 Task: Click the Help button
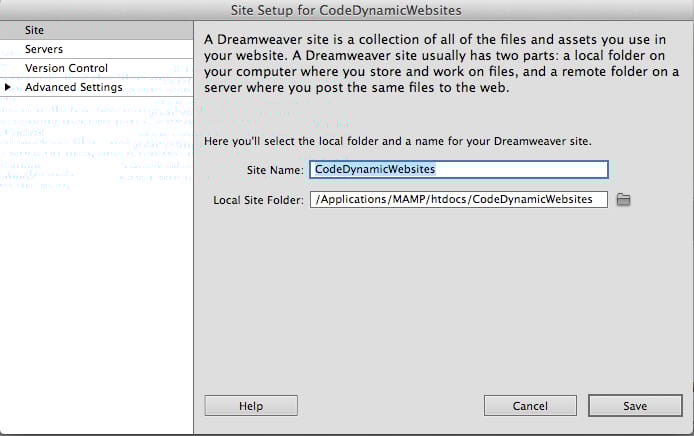tap(251, 405)
